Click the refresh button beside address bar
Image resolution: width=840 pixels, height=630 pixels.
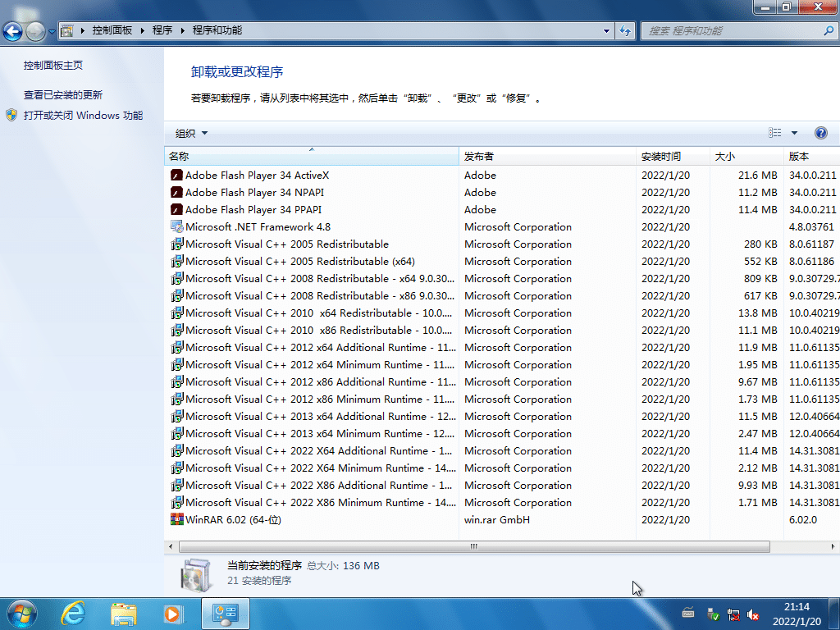(x=625, y=30)
